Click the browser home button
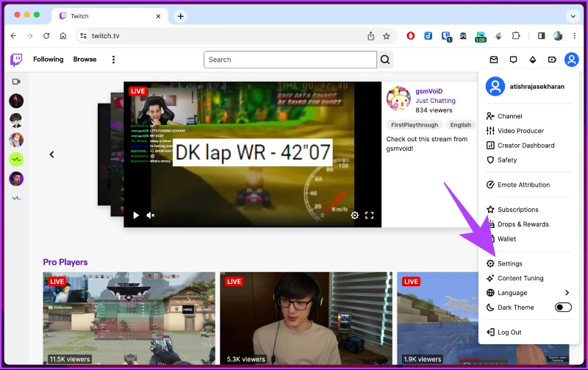 pyautogui.click(x=63, y=36)
